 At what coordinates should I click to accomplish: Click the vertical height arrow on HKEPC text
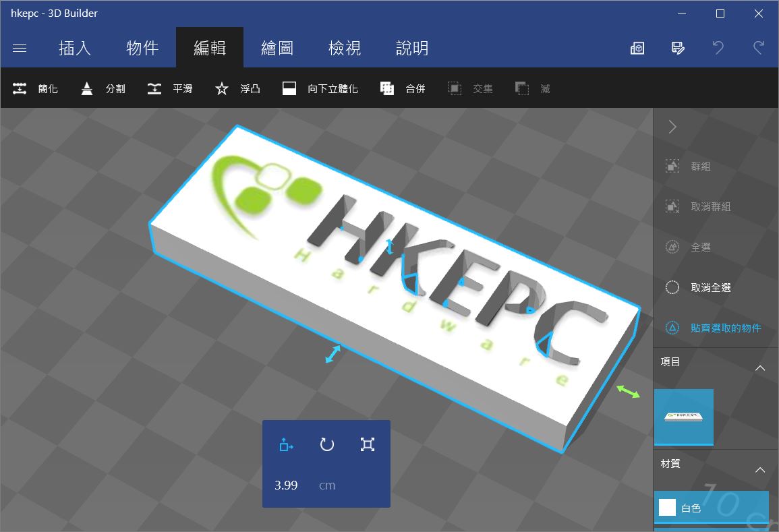pos(390,247)
